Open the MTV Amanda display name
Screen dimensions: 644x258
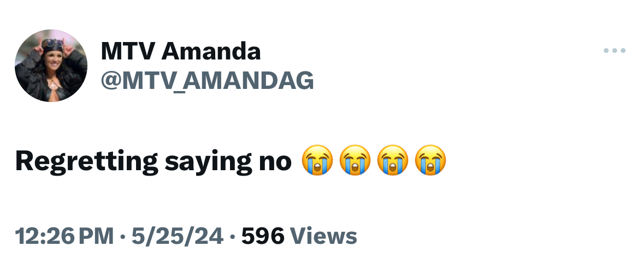181,51
